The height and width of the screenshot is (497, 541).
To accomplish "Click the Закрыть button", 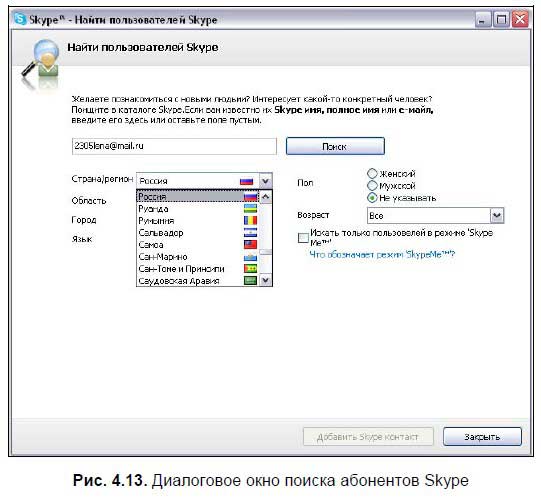I will click(x=482, y=437).
